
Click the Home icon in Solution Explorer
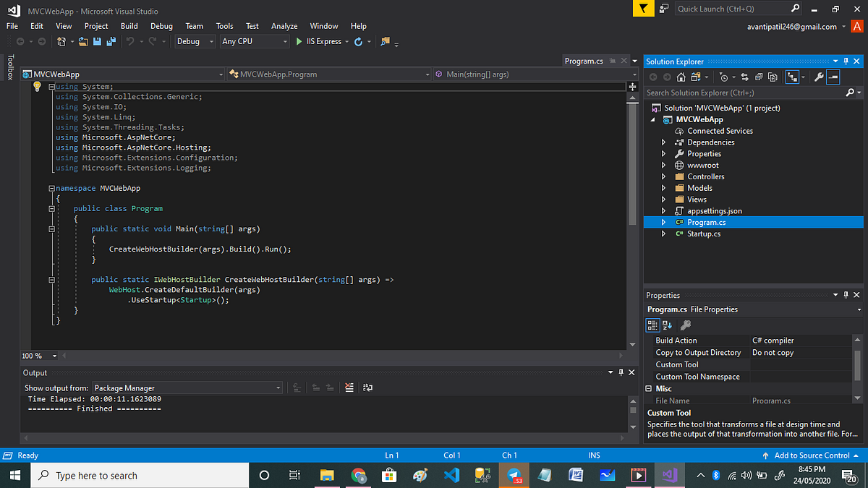(x=680, y=77)
